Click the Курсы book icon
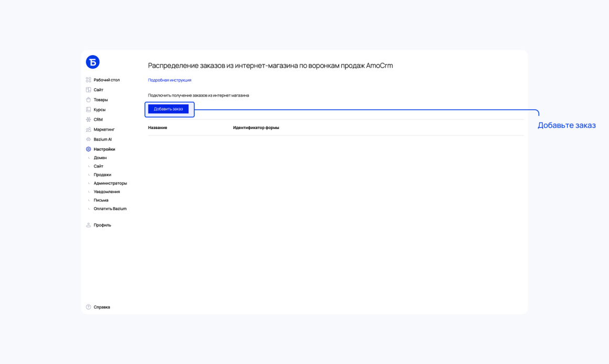The width and height of the screenshot is (609, 364). point(89,110)
